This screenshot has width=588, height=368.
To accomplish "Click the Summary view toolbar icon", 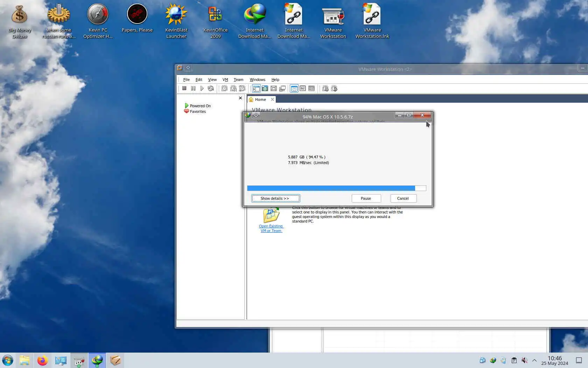I will [294, 88].
